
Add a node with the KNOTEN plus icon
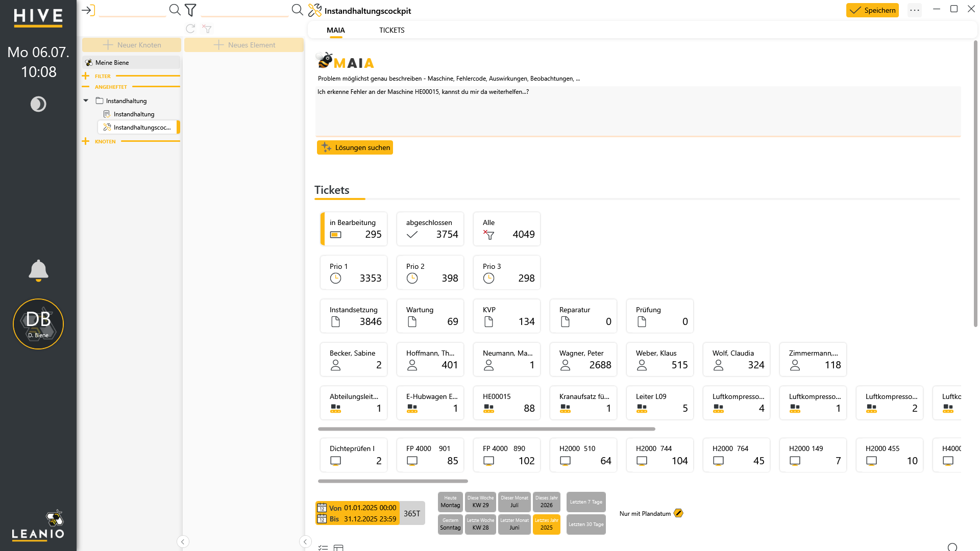click(x=86, y=141)
